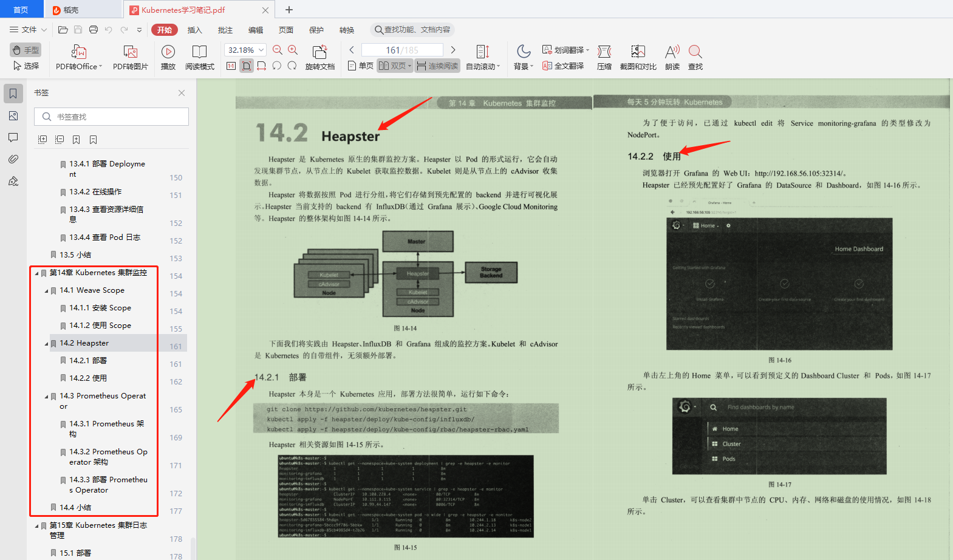Image resolution: width=953 pixels, height=560 pixels.
Task: Open the thumbnail panel sidebar icon
Action: 13,116
